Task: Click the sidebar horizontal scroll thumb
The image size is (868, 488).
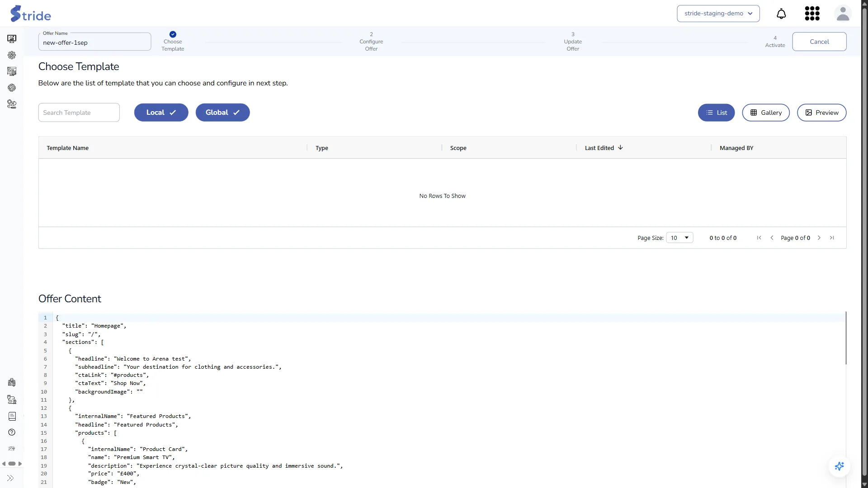Action: [x=12, y=464]
